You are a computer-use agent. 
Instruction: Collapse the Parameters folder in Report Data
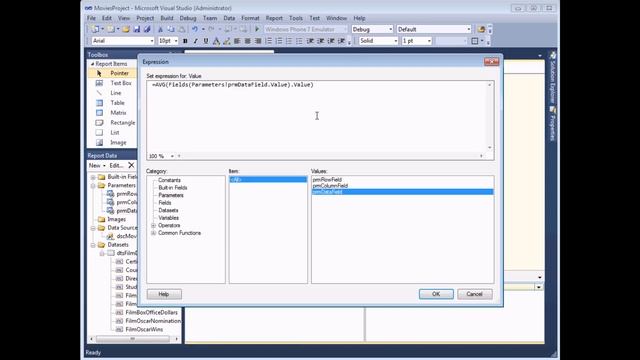[93, 185]
